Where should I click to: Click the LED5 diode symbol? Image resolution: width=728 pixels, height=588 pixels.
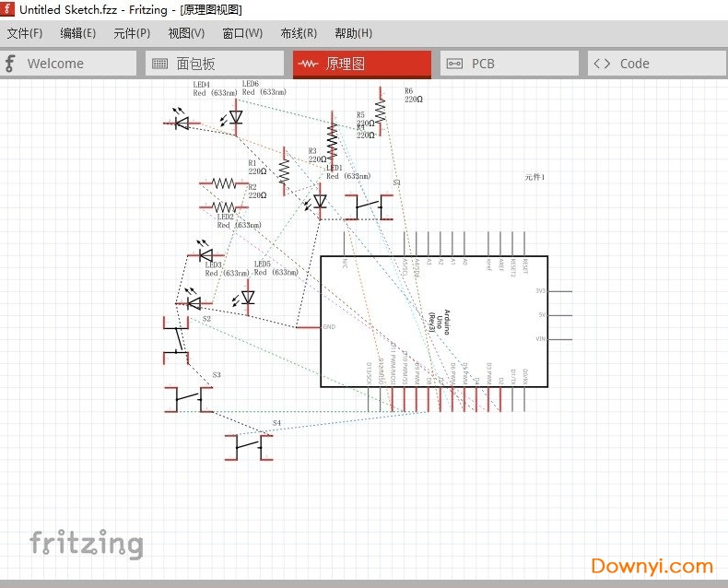[x=247, y=298]
